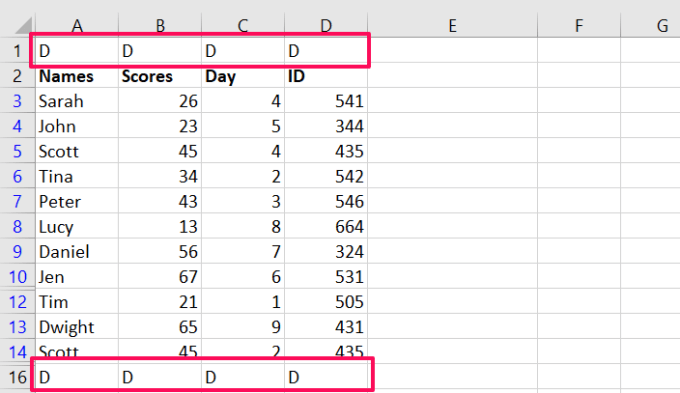This screenshot has height=393, width=680.
Task: Select column A header
Action: pyautogui.click(x=77, y=25)
